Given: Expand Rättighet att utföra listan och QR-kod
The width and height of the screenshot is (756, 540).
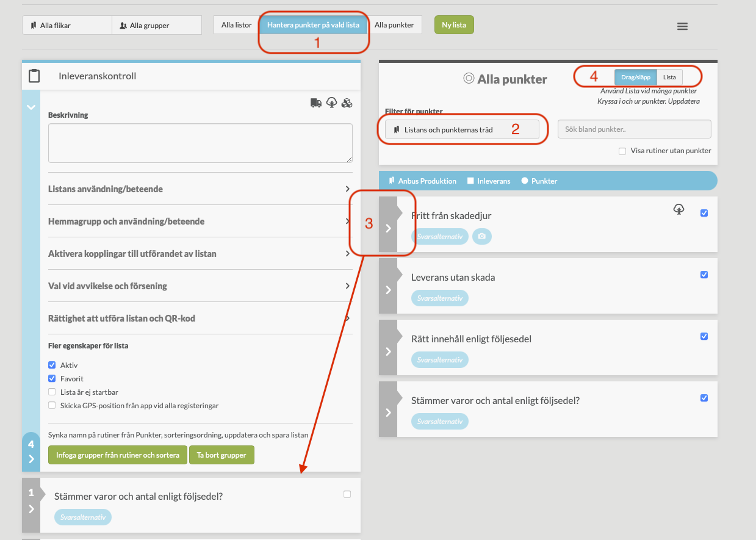Looking at the screenshot, I should coord(200,318).
